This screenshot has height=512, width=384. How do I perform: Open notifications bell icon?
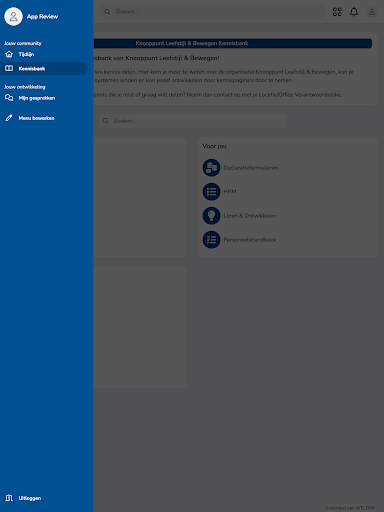click(x=354, y=12)
